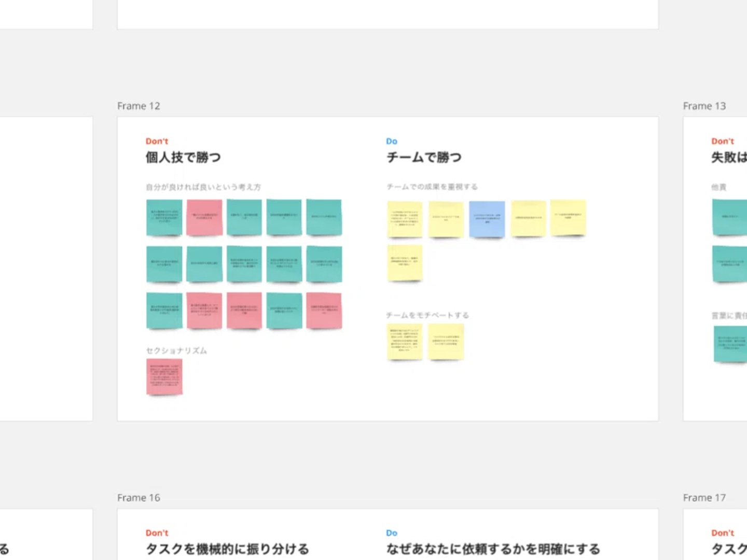Viewport: 747px width, 560px height.
Task: Click "Do" above "なぜあなたに依頼するかを明確にする"
Action: point(392,533)
